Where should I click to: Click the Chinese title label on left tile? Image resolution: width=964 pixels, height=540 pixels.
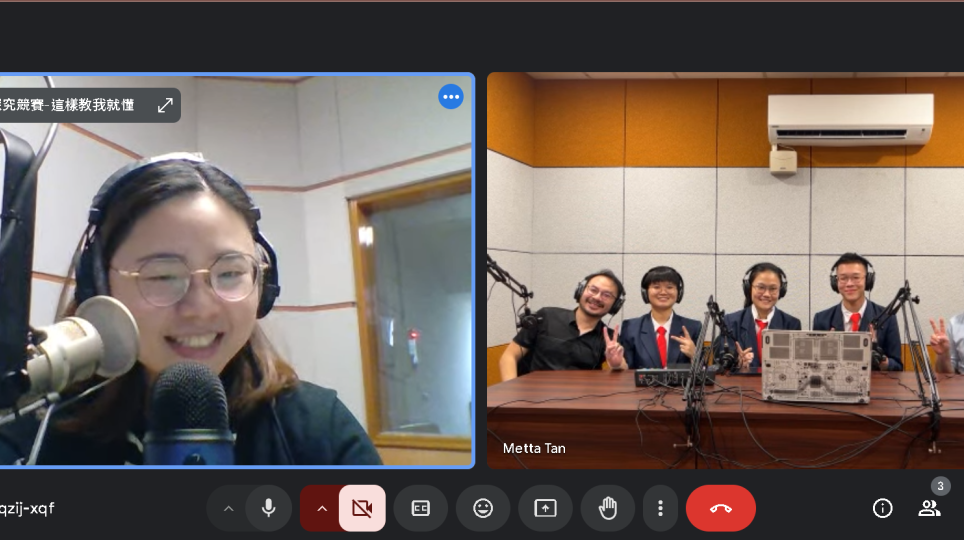pyautogui.click(x=68, y=105)
